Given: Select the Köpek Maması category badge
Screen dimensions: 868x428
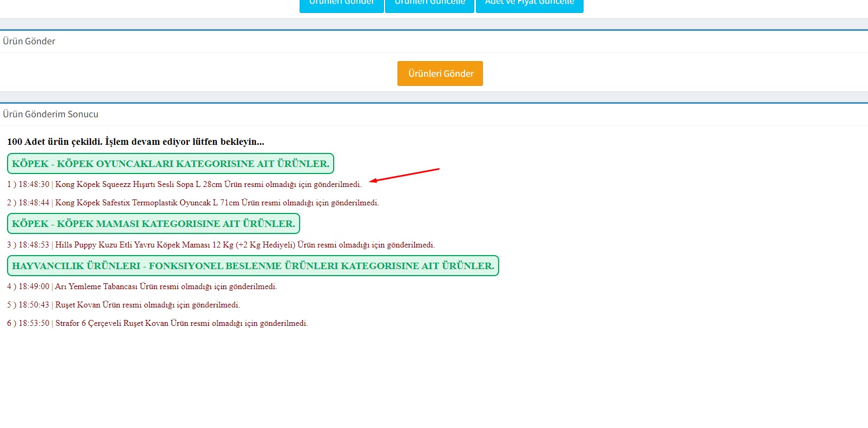Looking at the screenshot, I should click(x=154, y=224).
